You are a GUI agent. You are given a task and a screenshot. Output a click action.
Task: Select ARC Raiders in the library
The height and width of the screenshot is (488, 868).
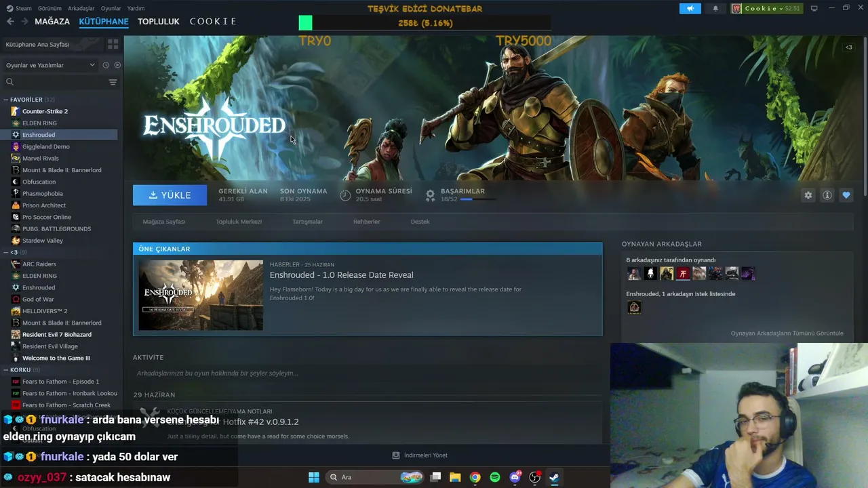click(x=39, y=264)
